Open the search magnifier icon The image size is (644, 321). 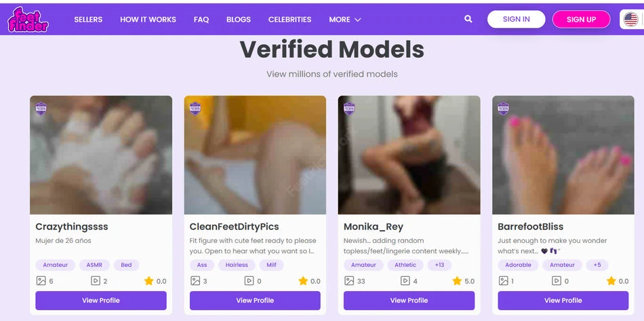tap(468, 19)
